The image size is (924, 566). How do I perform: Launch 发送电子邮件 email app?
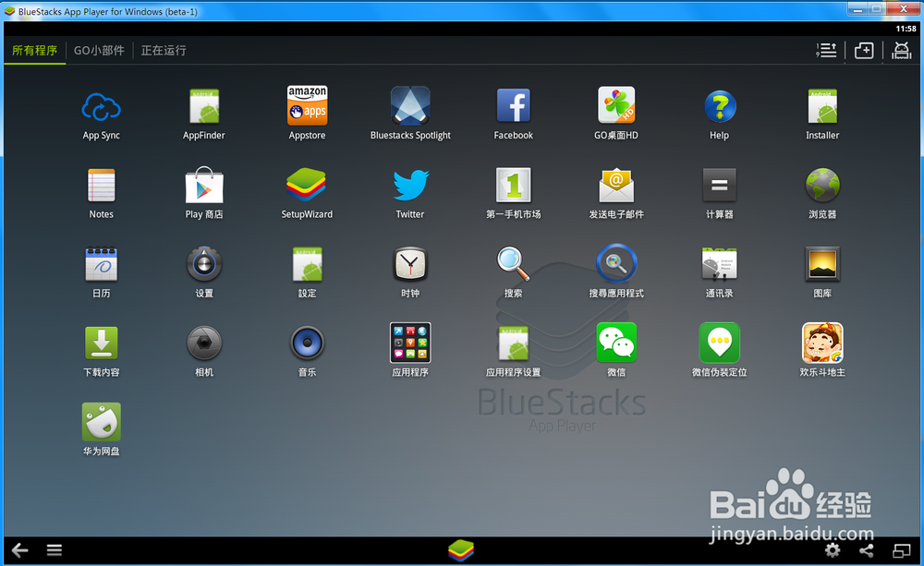pyautogui.click(x=616, y=186)
